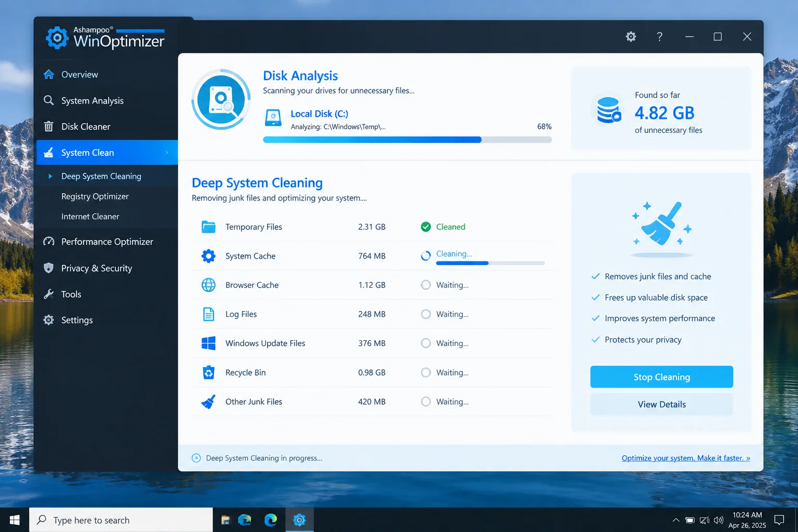
Task: Follow the Optimize your system link
Action: click(x=686, y=458)
